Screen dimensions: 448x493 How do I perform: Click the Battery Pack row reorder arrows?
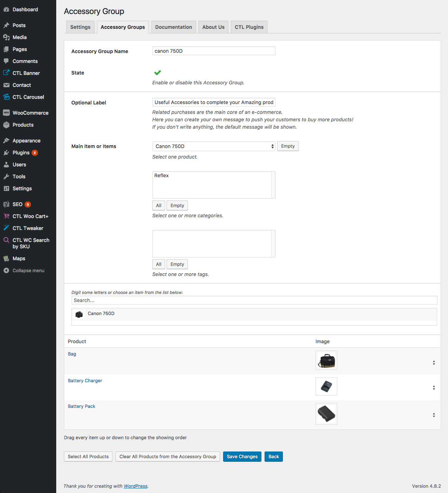[434, 415]
